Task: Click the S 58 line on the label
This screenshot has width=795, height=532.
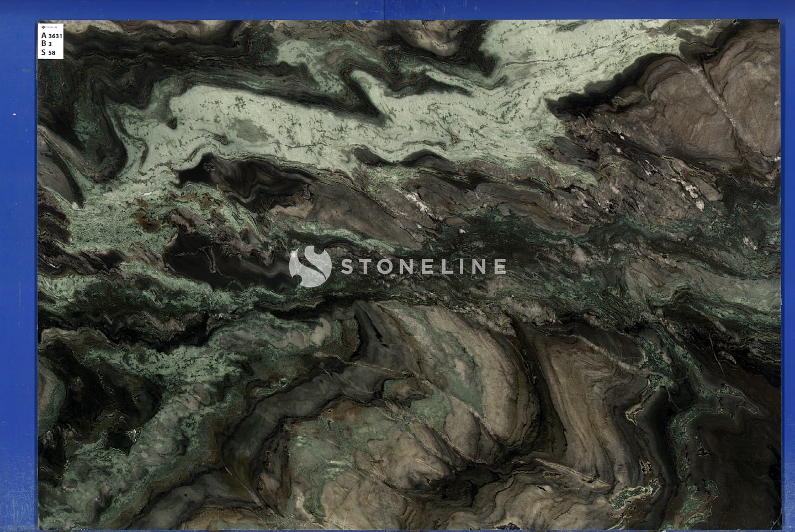Action: pos(48,52)
